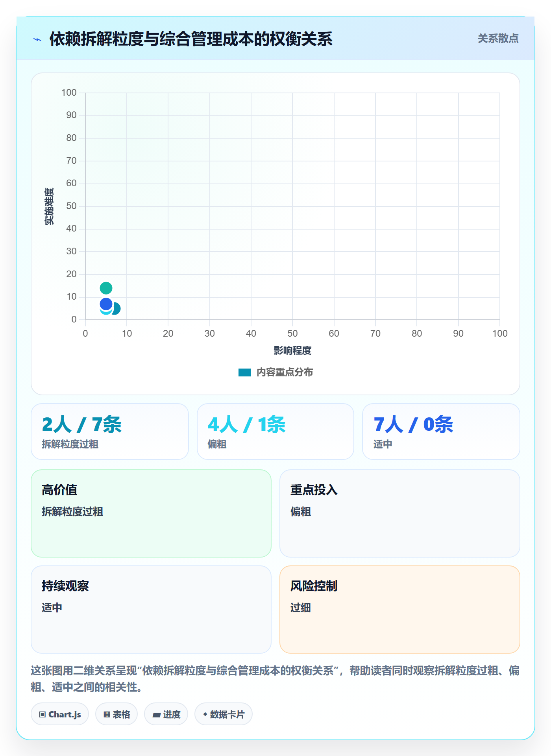Click the grid icon in the 表格 chip

pyautogui.click(x=107, y=715)
